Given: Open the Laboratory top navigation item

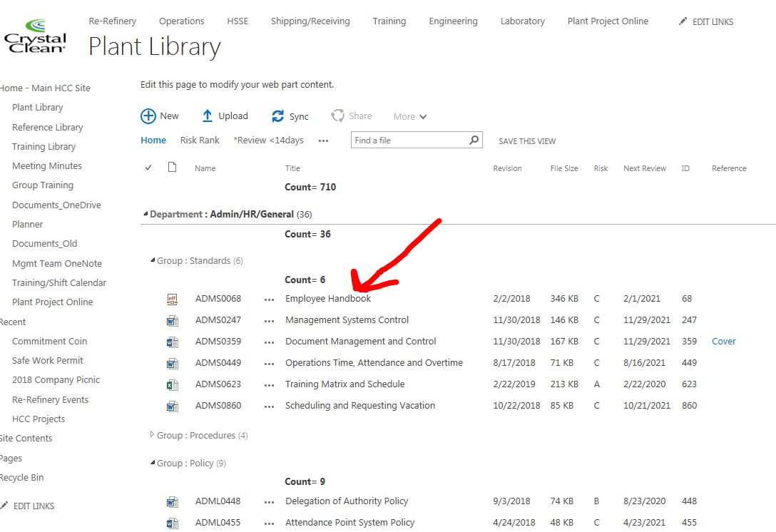Looking at the screenshot, I should pos(522,21).
